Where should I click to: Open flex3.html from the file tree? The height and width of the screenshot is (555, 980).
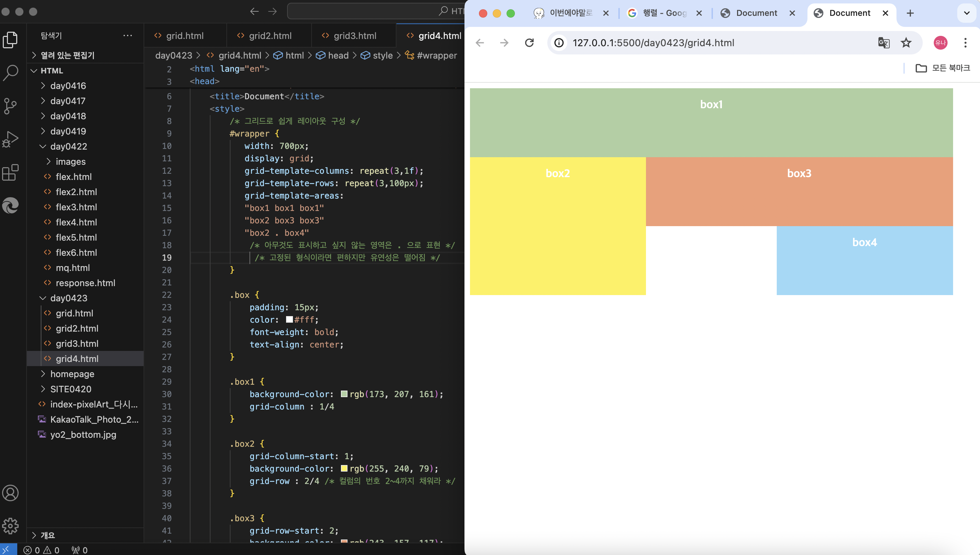(76, 207)
